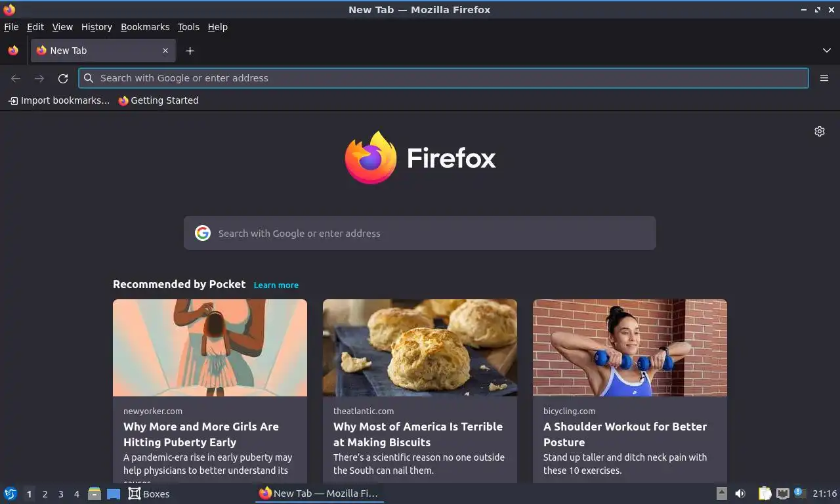Open Pocket Learn more link

(x=276, y=285)
